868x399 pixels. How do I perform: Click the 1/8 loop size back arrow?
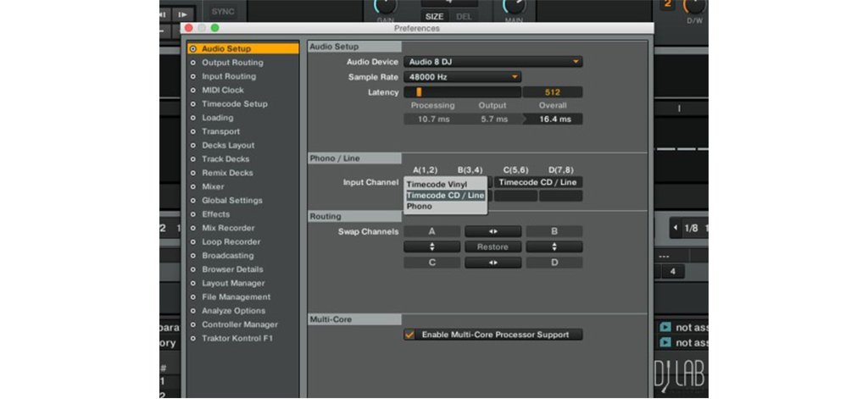pyautogui.click(x=676, y=228)
